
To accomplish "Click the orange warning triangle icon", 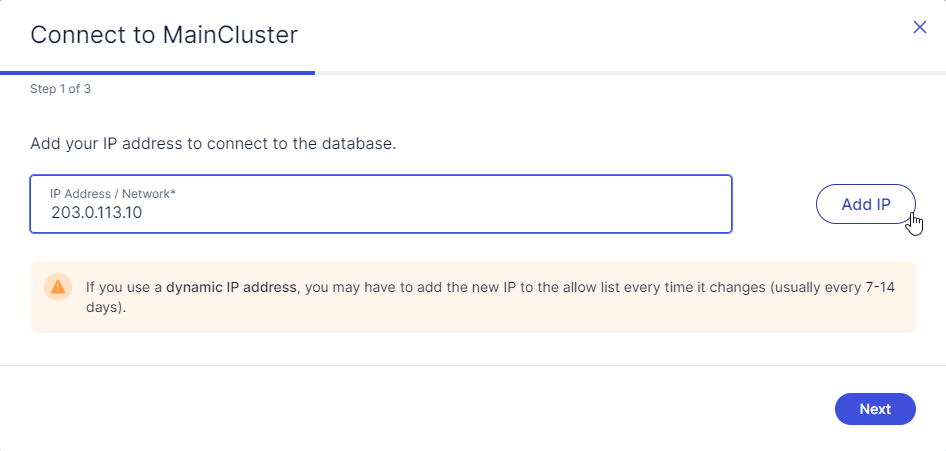I will pyautogui.click(x=58, y=287).
